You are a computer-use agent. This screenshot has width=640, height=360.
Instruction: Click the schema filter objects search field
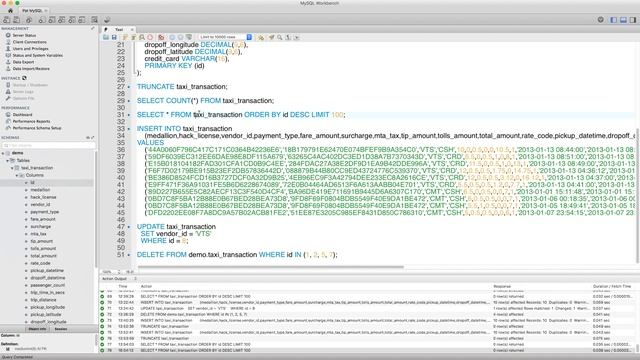point(48,145)
